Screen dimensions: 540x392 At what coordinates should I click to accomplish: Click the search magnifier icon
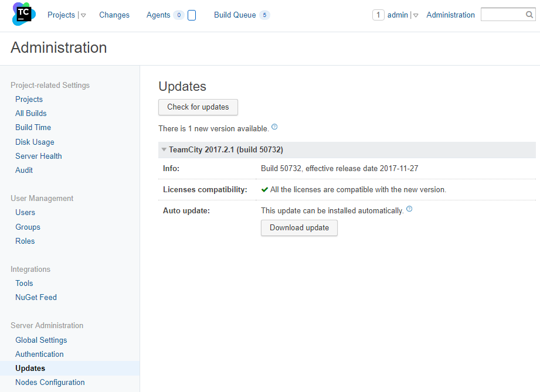tap(529, 15)
